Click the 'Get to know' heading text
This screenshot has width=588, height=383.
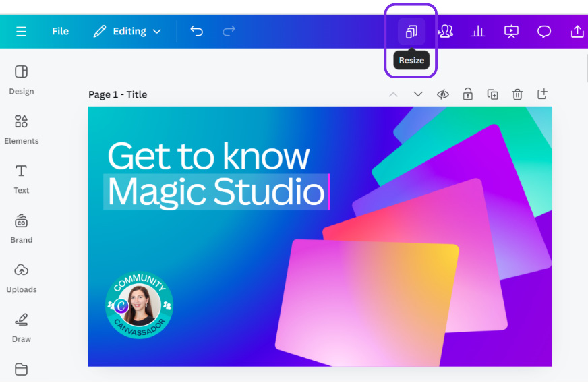click(208, 156)
